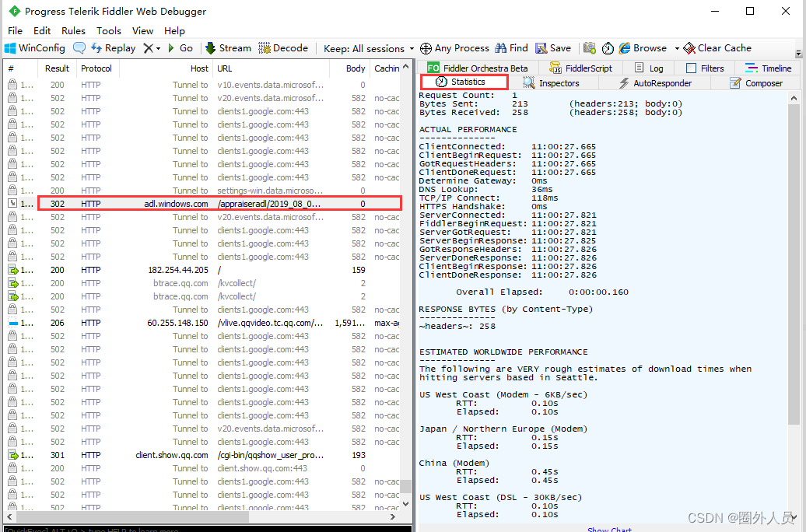Click the timer stopwatch icon
Screen dimensions: 806x532
click(x=608, y=48)
